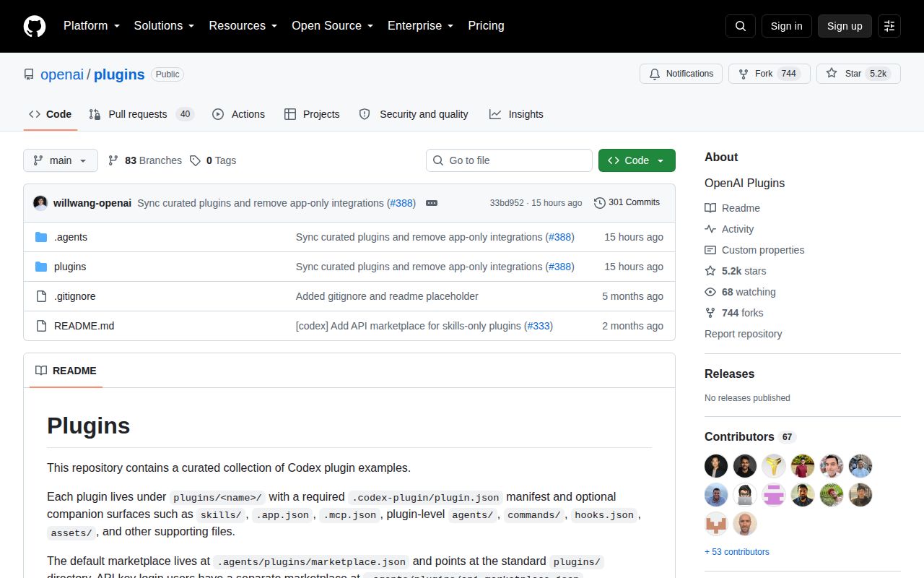
Task: Open the + 53 contributors link
Action: (737, 552)
